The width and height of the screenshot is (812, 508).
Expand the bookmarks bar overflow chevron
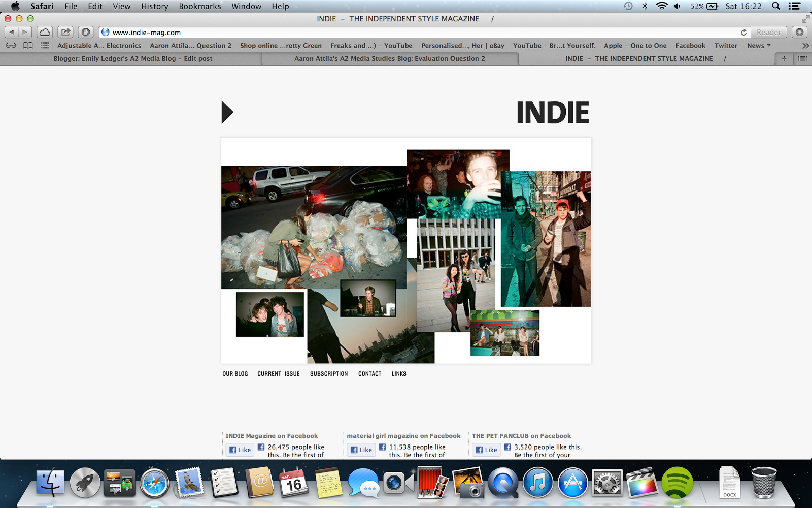(804, 45)
